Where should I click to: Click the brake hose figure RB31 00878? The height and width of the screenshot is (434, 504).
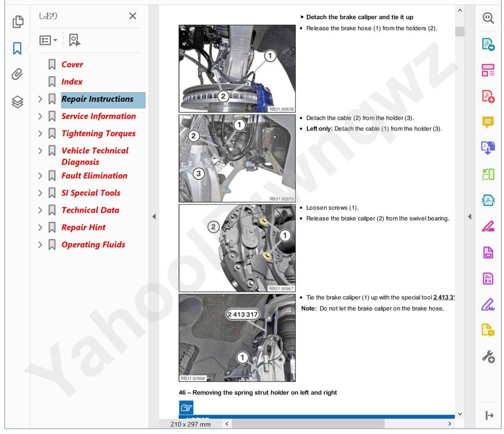click(x=237, y=69)
